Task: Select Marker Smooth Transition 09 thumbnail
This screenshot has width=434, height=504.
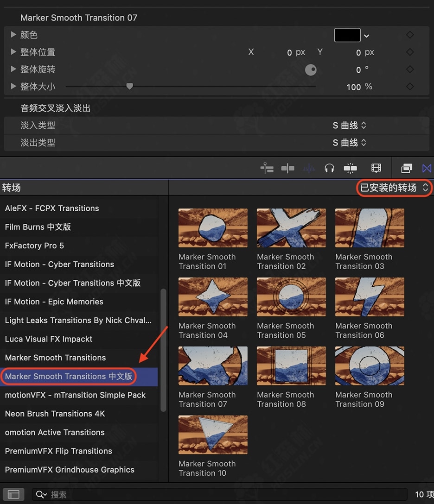Action: (370, 366)
